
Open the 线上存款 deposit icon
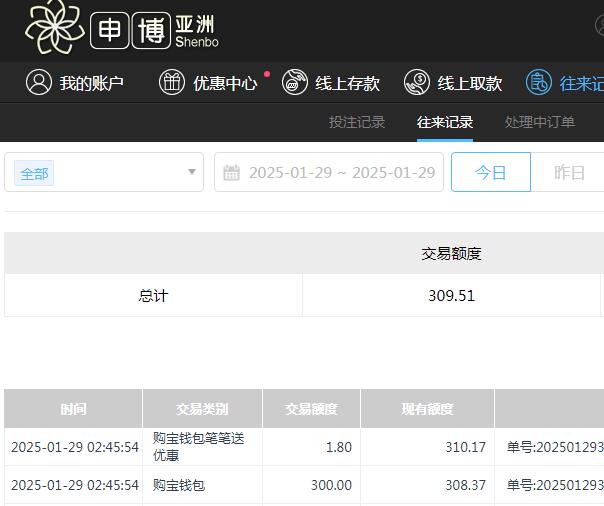click(295, 82)
